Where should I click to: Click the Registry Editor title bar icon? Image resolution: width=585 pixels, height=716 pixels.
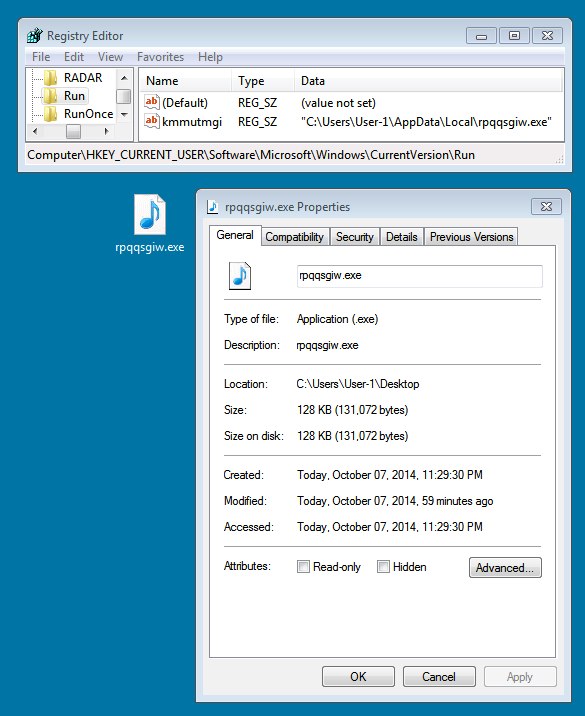[35, 36]
